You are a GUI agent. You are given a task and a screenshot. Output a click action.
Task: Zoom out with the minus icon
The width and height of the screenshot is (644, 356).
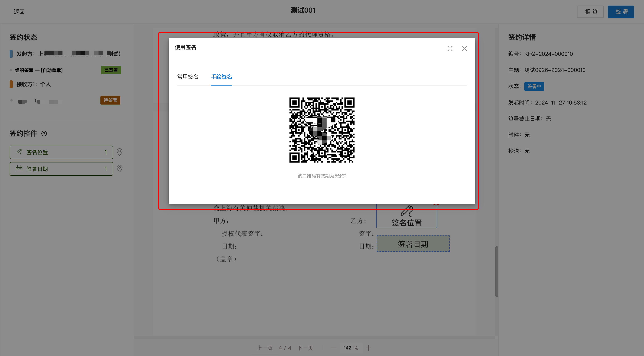click(333, 348)
